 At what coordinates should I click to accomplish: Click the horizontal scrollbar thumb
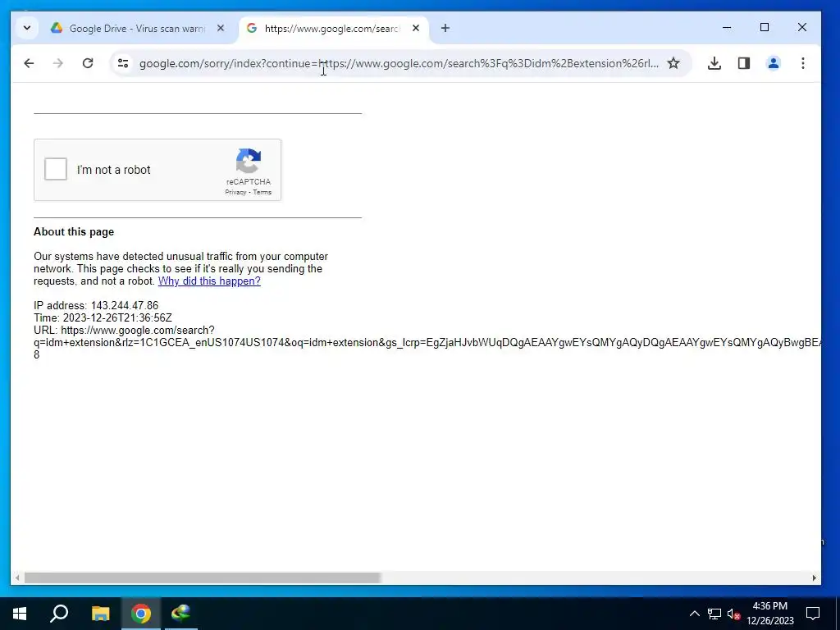pyautogui.click(x=203, y=578)
